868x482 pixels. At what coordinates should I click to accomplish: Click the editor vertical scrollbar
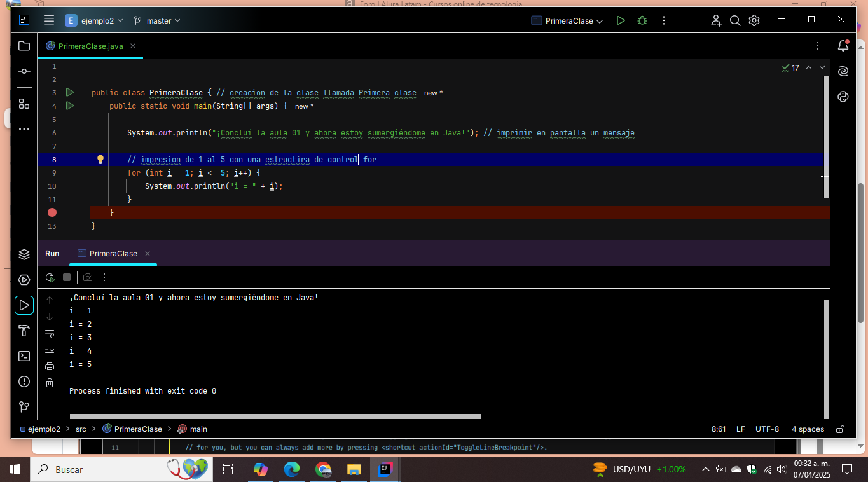coord(827,137)
